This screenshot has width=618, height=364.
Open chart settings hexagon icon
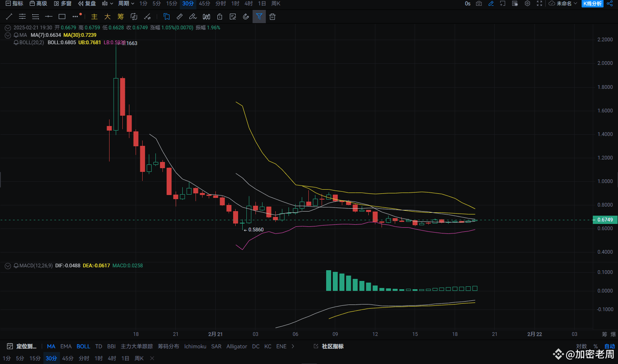527,3
